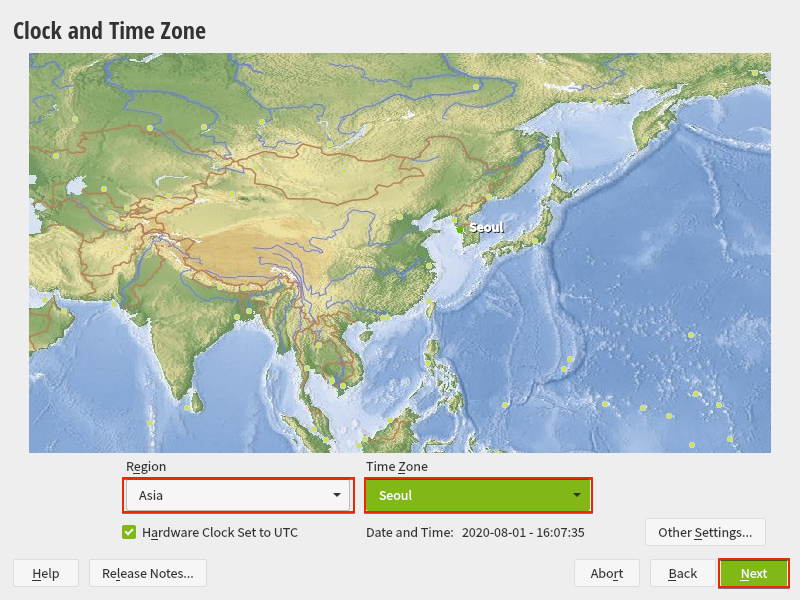Open Release Notes
The height and width of the screenshot is (600, 800).
148,573
